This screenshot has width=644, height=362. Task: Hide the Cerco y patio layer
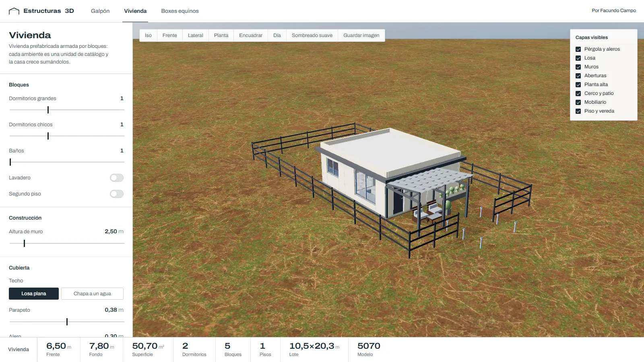[x=578, y=93]
